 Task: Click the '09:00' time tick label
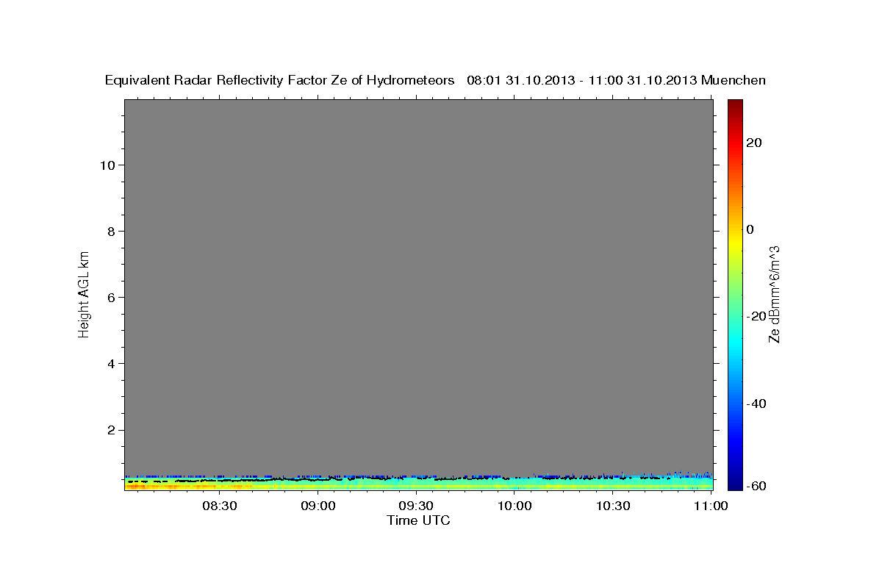(x=318, y=506)
